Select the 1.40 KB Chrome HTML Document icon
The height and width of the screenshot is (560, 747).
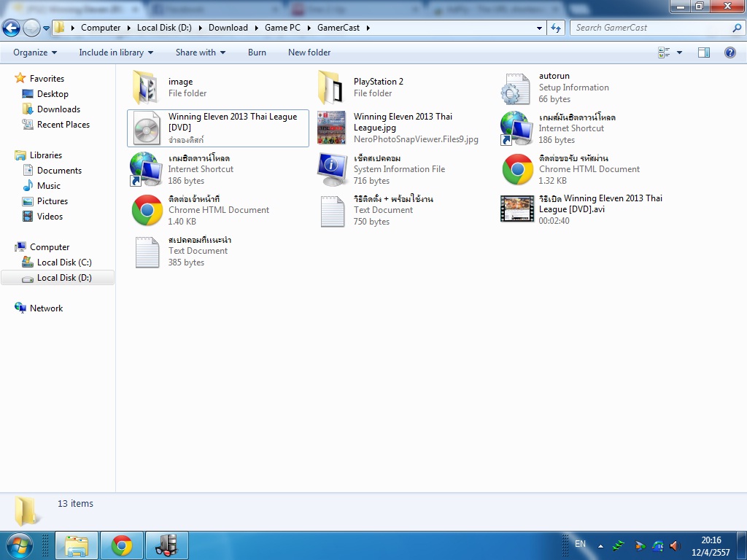[x=147, y=210]
